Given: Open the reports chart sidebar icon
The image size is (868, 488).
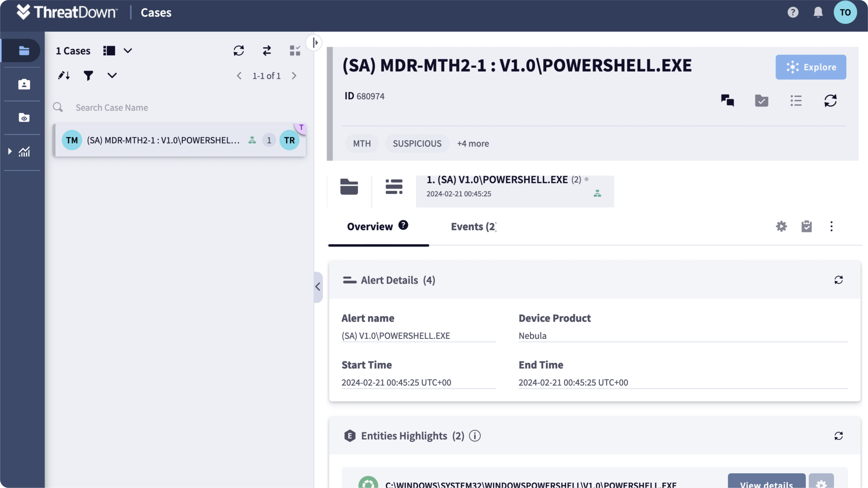Looking at the screenshot, I should 24,152.
